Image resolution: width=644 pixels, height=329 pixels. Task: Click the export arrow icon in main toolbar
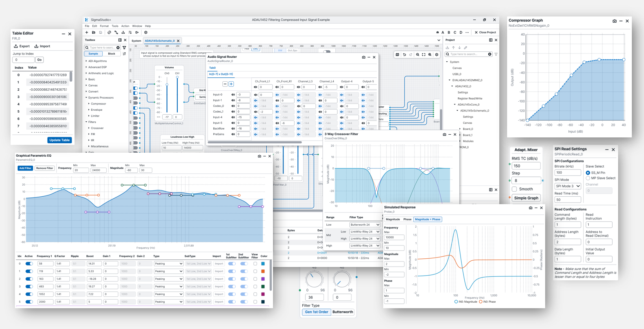[137, 33]
